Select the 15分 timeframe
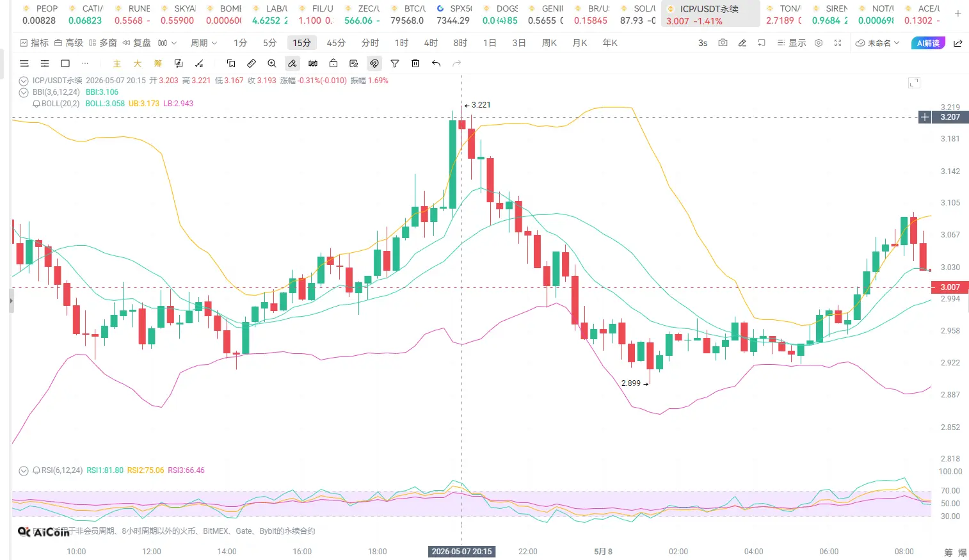The image size is (969, 560). pyautogui.click(x=301, y=43)
